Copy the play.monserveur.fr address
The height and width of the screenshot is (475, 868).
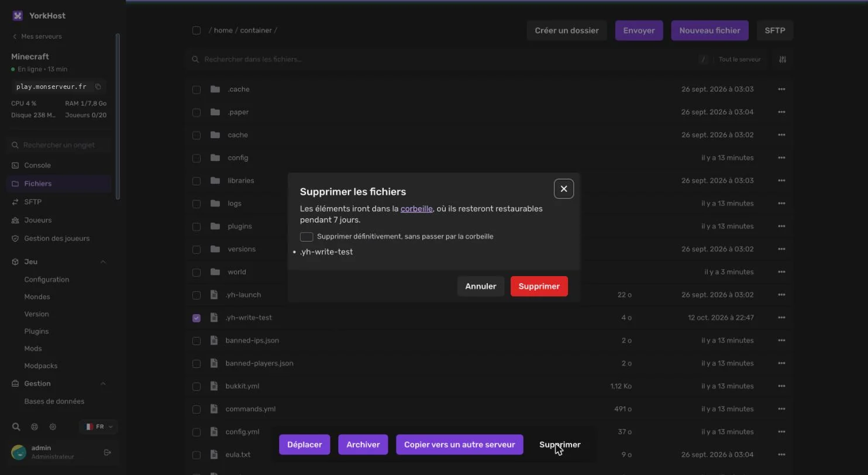98,87
